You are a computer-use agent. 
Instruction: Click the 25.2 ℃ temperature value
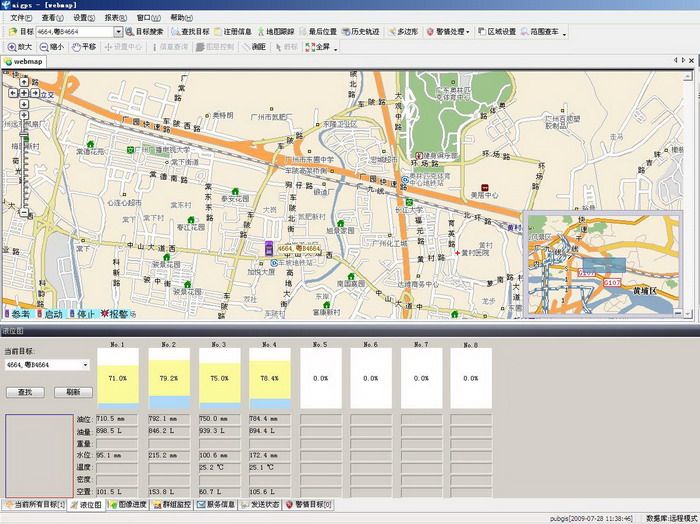[219, 467]
